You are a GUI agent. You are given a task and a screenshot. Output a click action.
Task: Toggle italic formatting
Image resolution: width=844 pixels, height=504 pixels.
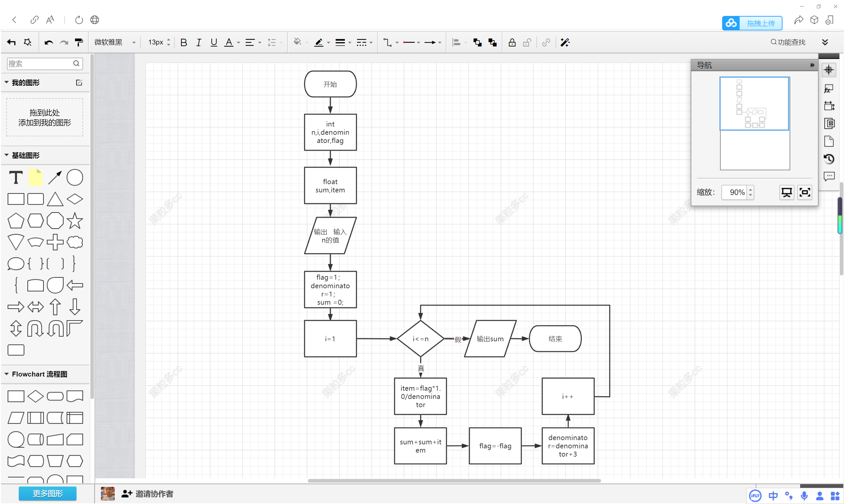pyautogui.click(x=198, y=42)
